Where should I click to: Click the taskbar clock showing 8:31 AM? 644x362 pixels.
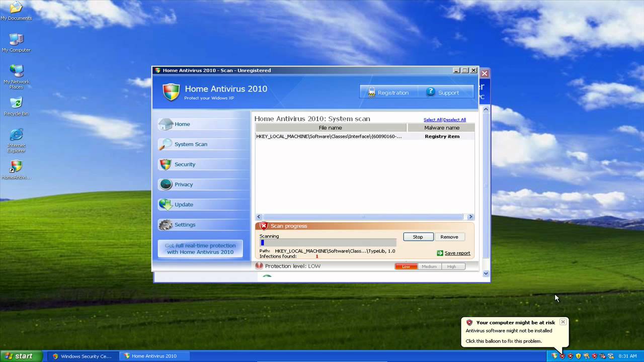click(x=627, y=356)
